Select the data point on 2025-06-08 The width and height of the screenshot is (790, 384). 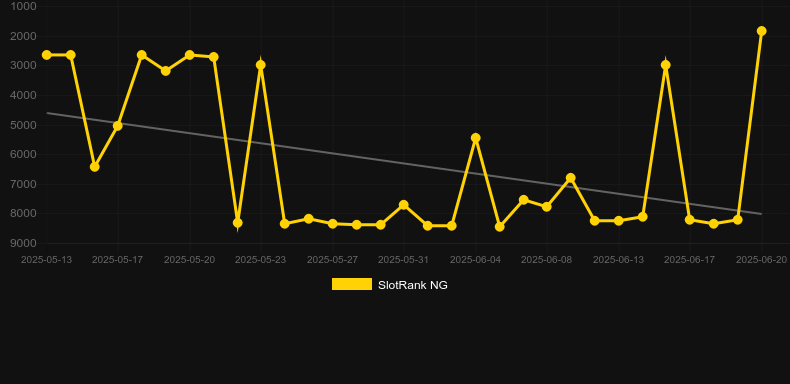pos(547,207)
